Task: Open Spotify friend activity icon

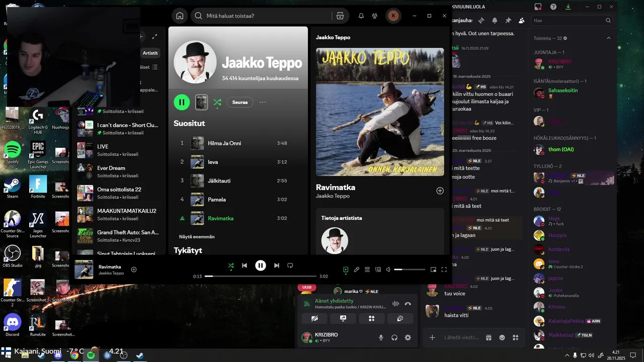Action: pyautogui.click(x=375, y=16)
